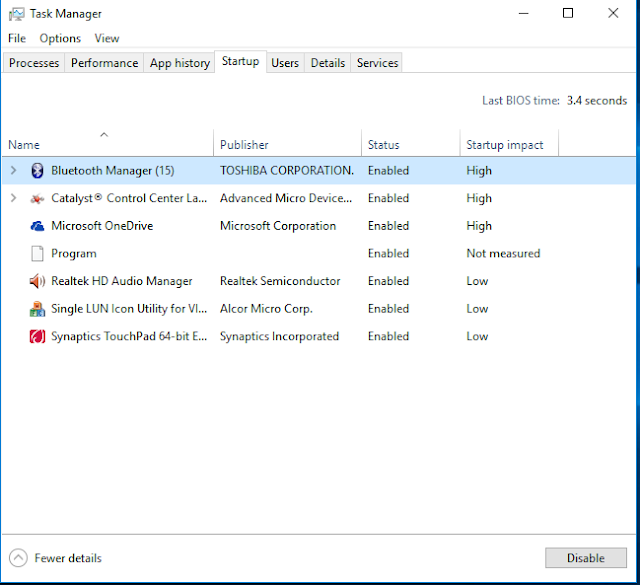Open the Options menu
This screenshot has width=640, height=585.
[60, 38]
